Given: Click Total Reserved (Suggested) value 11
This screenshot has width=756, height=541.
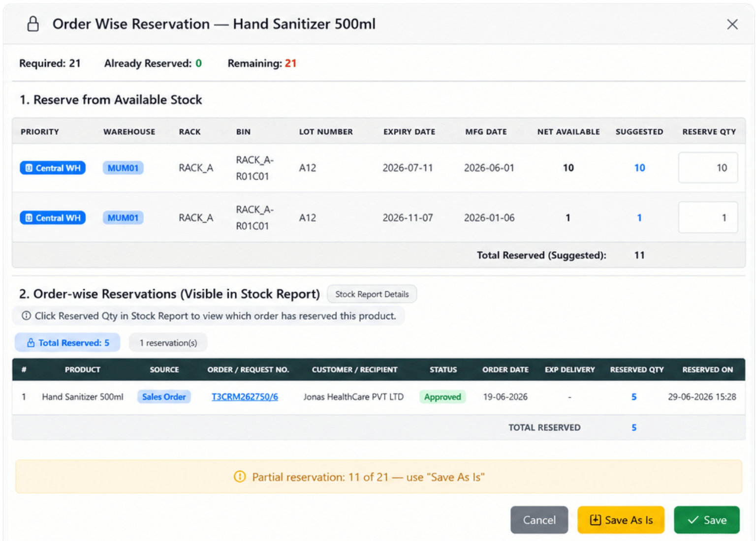Looking at the screenshot, I should tap(639, 255).
